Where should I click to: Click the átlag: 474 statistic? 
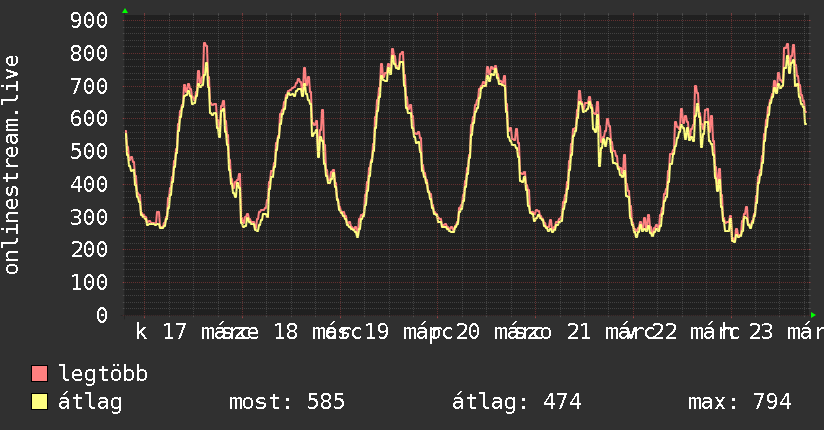(x=517, y=402)
